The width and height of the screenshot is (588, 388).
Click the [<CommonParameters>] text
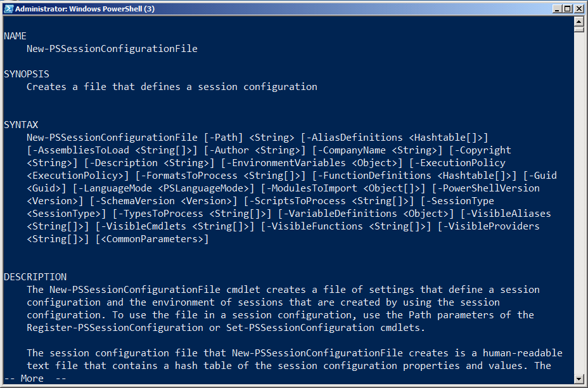pyautogui.click(x=151, y=239)
